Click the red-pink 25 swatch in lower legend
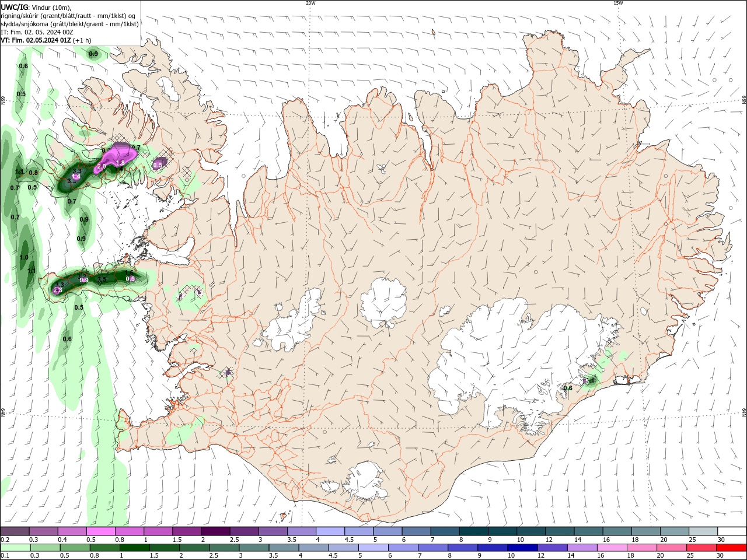Viewport: 747px width, 560px height. (701, 547)
